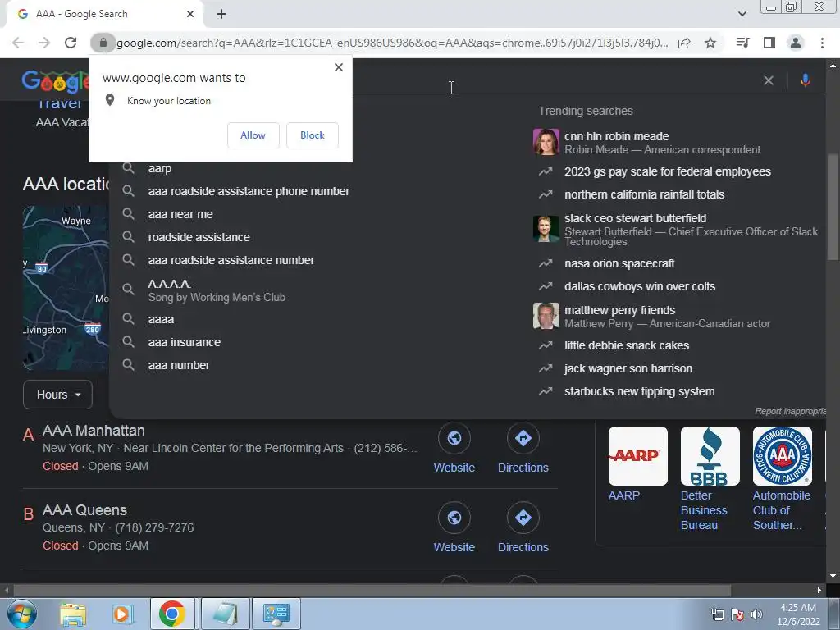The width and height of the screenshot is (840, 630).
Task: Click the AAA locations map
Action: 66,288
